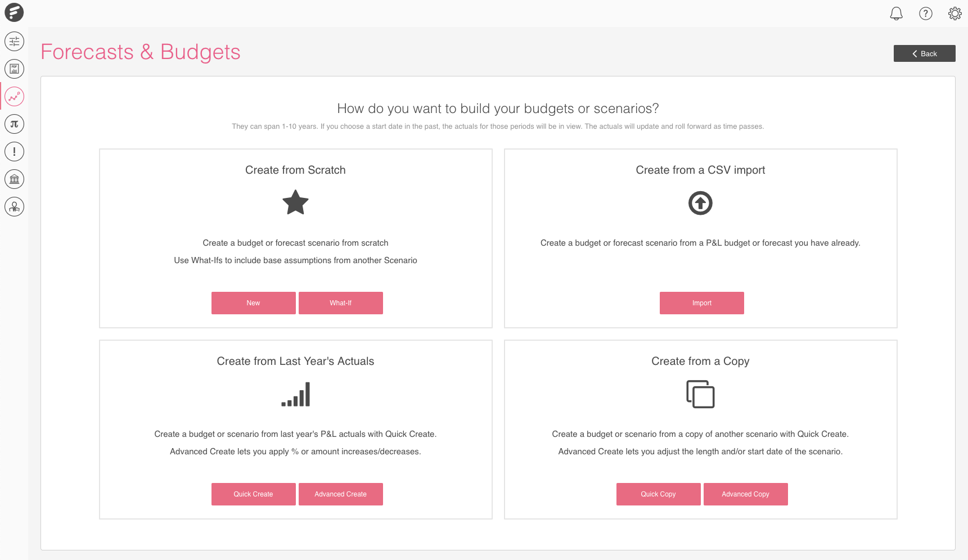The height and width of the screenshot is (560, 968).
Task: Open the help question mark icon
Action: 925,13
